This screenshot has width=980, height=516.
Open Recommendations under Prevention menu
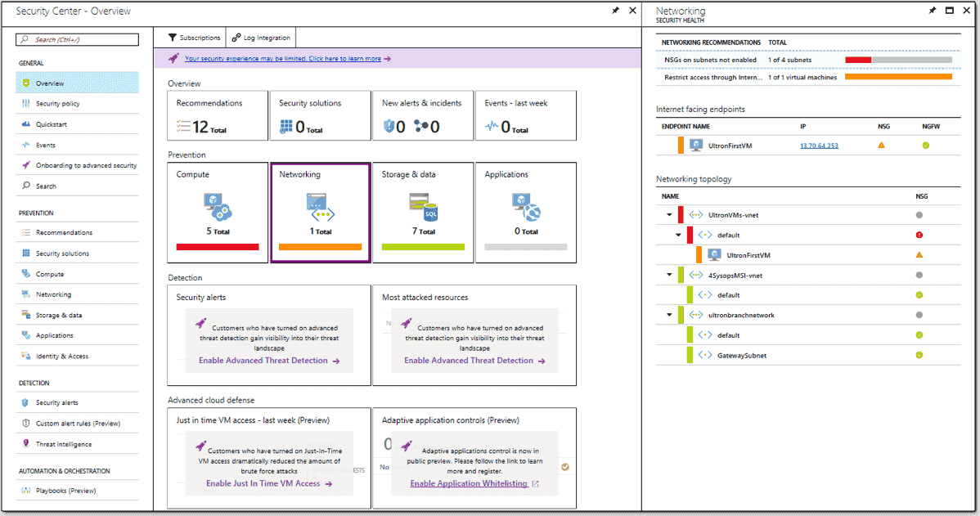pyautogui.click(x=78, y=232)
